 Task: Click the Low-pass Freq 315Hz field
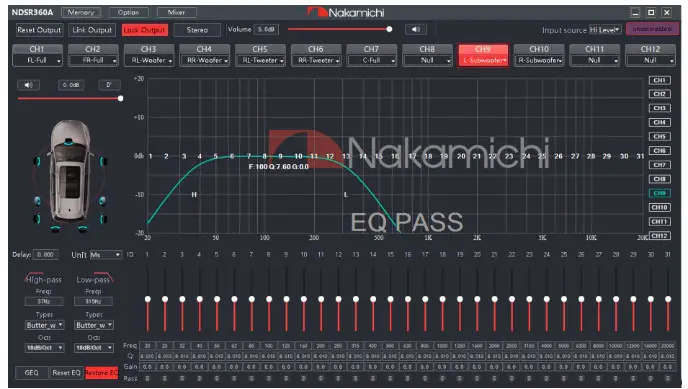pyautogui.click(x=93, y=302)
